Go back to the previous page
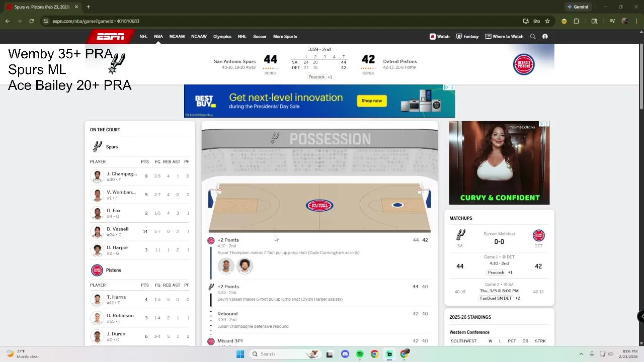Viewport: 644px width, 362px height. point(7,21)
